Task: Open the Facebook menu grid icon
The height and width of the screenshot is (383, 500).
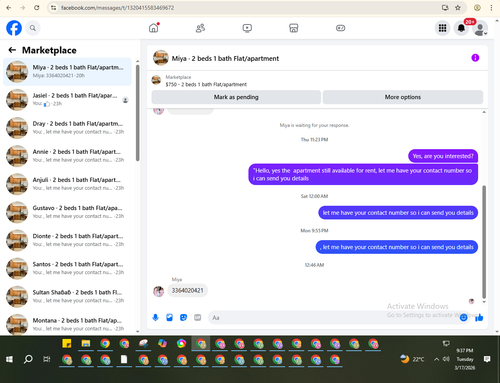Action: (x=442, y=28)
